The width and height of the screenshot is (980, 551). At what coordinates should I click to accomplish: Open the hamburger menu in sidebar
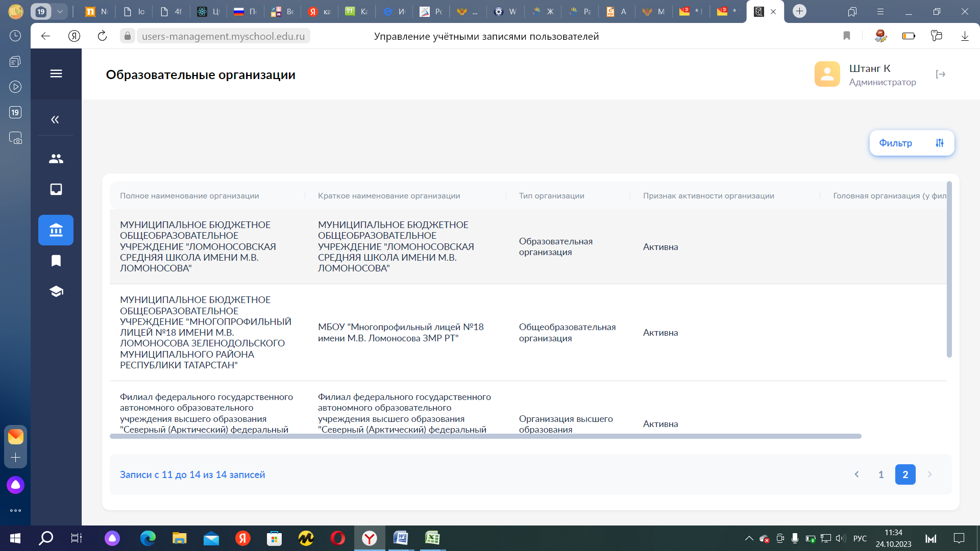click(56, 73)
